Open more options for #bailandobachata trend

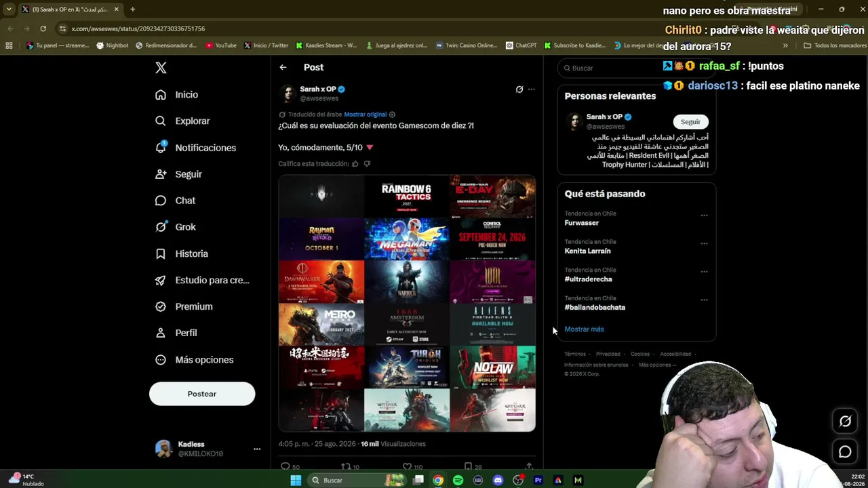click(704, 300)
